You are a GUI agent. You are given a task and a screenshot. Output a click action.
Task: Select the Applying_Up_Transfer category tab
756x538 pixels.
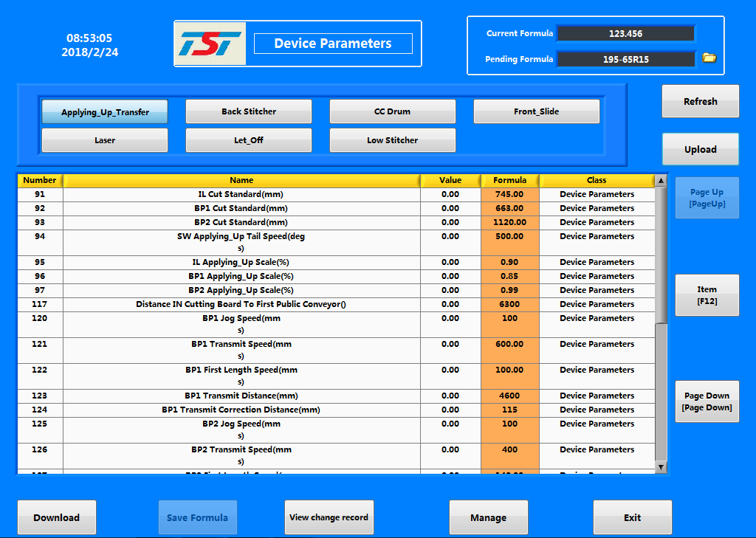pos(105,112)
